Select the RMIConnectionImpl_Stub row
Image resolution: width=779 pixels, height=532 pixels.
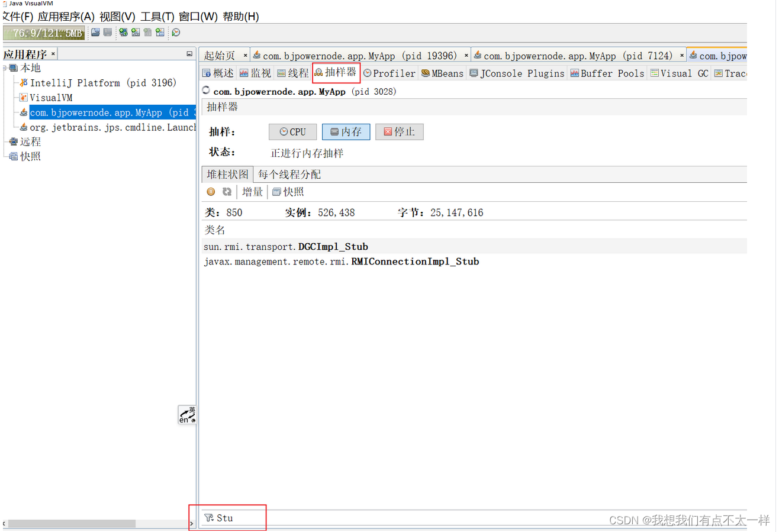pyautogui.click(x=474, y=261)
